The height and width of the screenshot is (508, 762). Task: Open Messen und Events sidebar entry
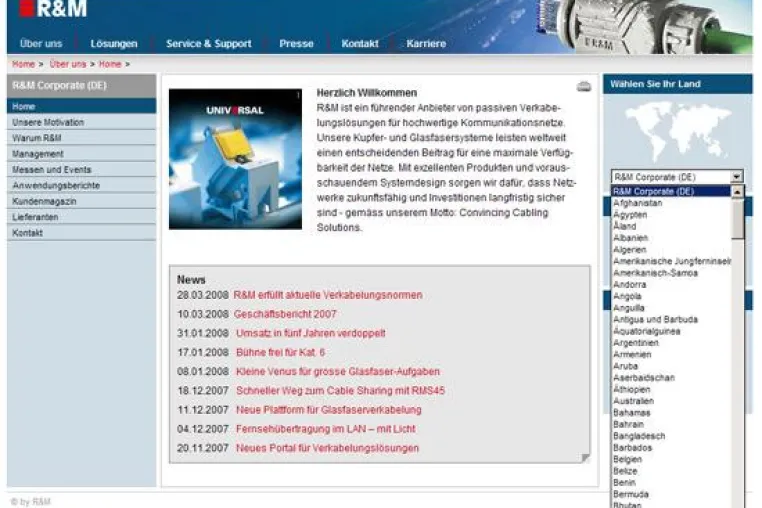(x=82, y=170)
